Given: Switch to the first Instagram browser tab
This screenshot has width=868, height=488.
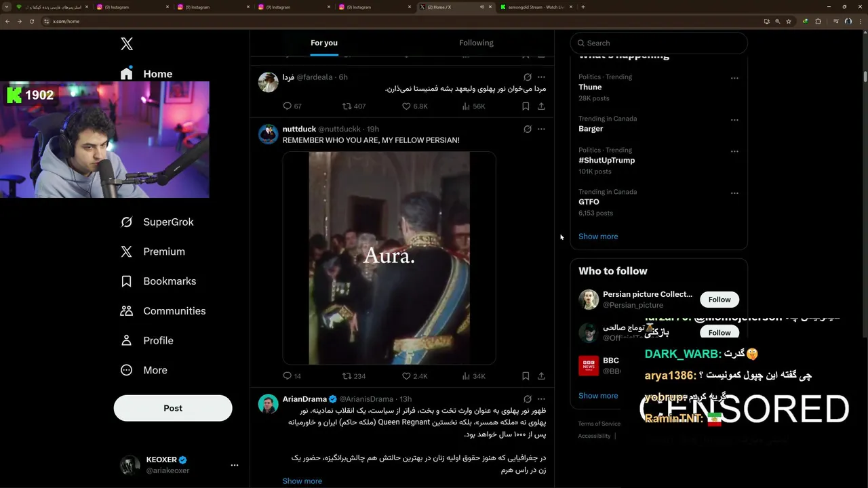Looking at the screenshot, I should [x=132, y=7].
